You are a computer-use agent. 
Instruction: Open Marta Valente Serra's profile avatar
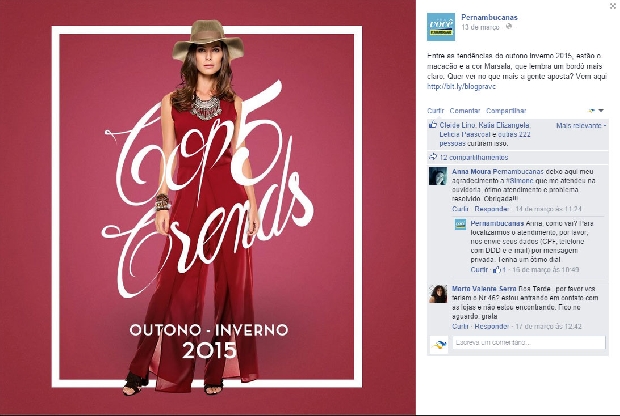pos(438,293)
